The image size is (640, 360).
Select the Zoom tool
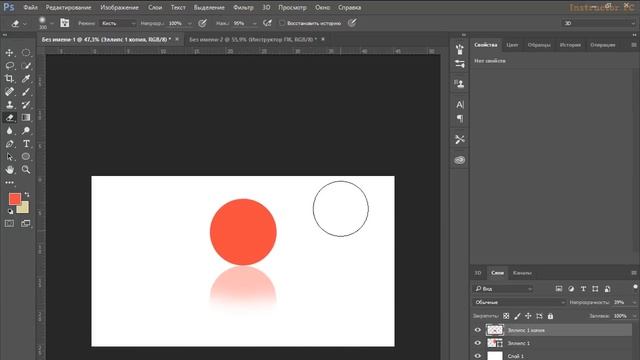[x=26, y=169]
